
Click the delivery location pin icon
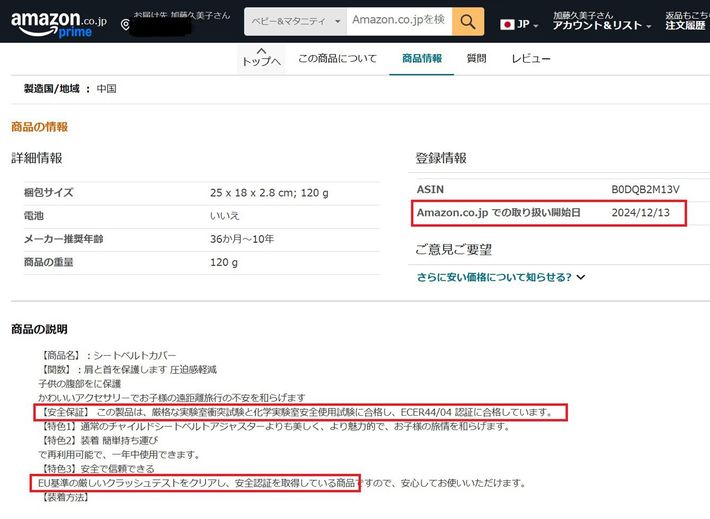tap(125, 25)
